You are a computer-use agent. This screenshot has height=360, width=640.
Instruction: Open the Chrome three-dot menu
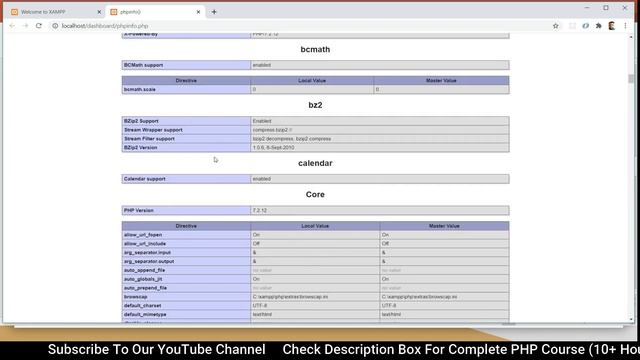[x=625, y=26]
